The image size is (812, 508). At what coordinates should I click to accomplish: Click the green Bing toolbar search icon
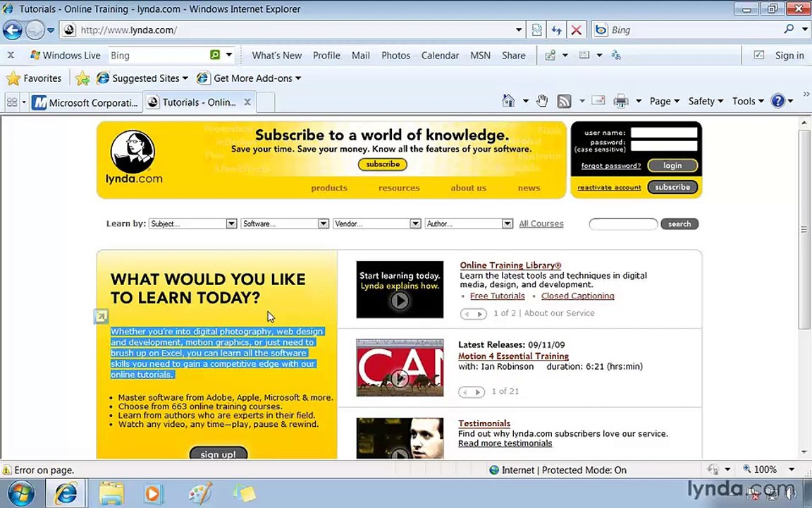215,55
